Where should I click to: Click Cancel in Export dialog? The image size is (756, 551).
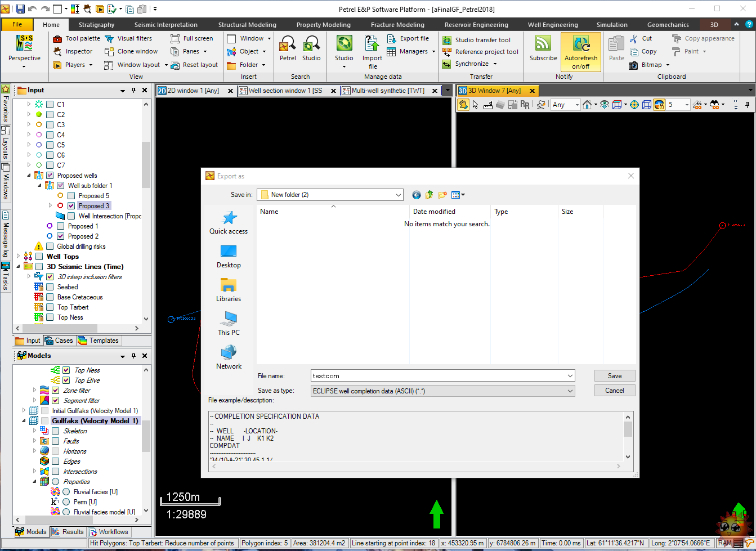click(x=615, y=391)
